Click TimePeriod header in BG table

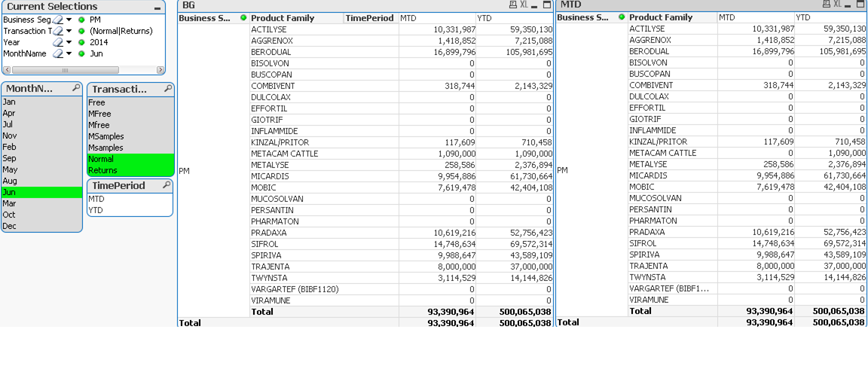coord(371,18)
